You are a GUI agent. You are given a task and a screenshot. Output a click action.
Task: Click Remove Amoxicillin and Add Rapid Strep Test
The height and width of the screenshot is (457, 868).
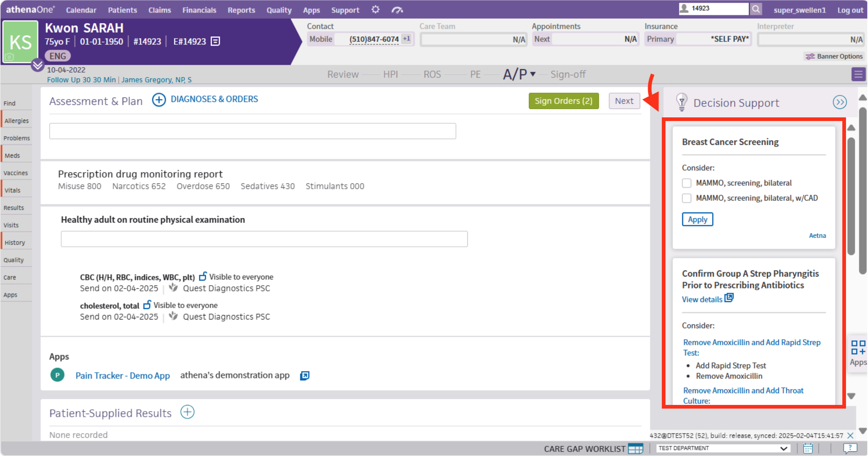pos(752,347)
